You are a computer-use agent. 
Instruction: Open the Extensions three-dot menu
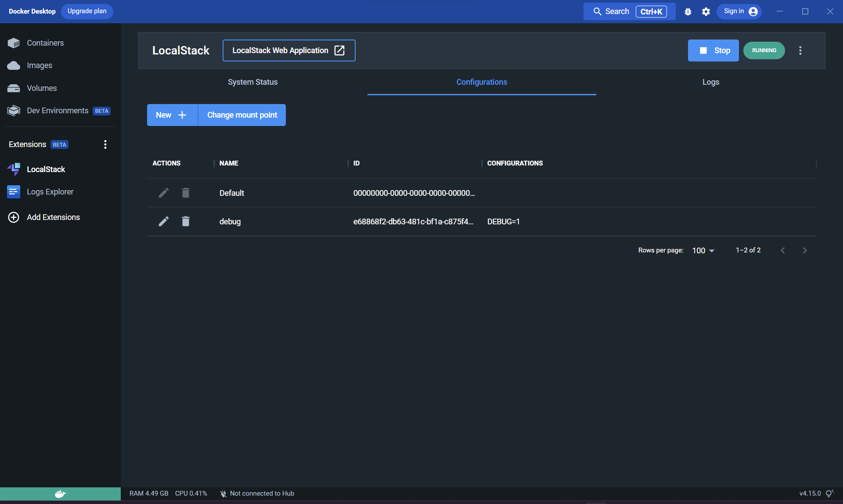[x=105, y=144]
